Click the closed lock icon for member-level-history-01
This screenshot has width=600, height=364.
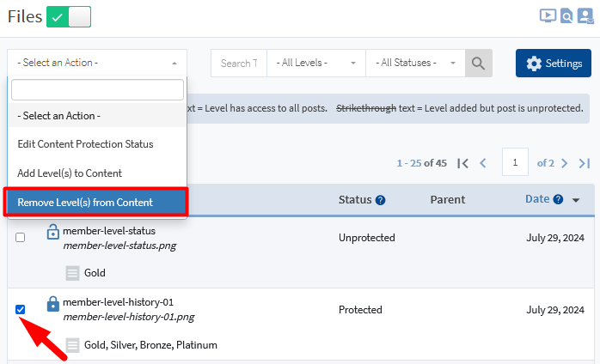point(52,304)
